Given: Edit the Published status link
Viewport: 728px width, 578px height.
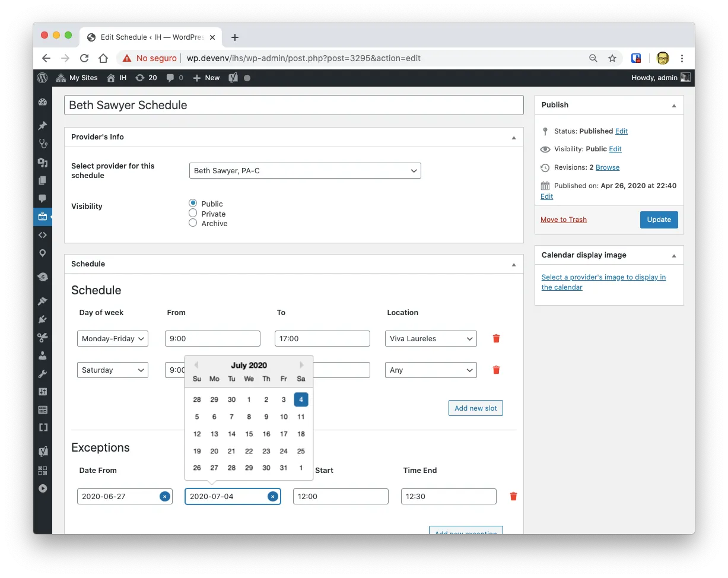Looking at the screenshot, I should [621, 131].
